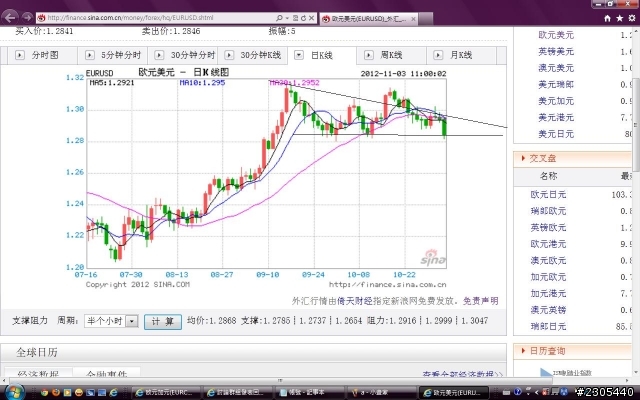The height and width of the screenshot is (400, 640).
Task: Switch to the 分时图 chart tab
Action: point(42,55)
